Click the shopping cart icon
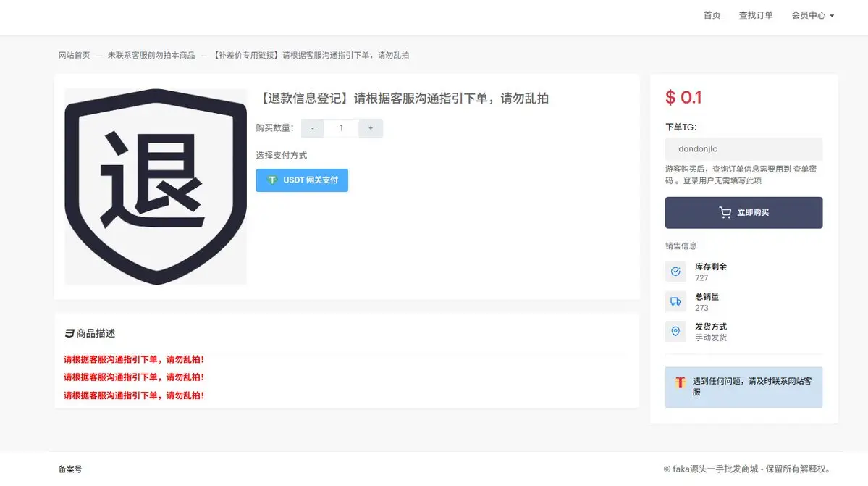This screenshot has height=486, width=868. [725, 212]
